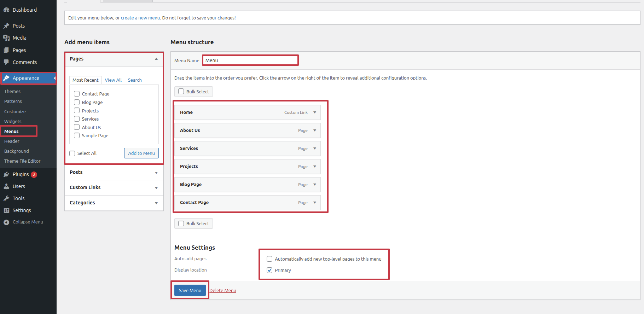The height and width of the screenshot is (314, 644).
Task: Uncheck the Primary display location checkbox
Action: click(269, 270)
